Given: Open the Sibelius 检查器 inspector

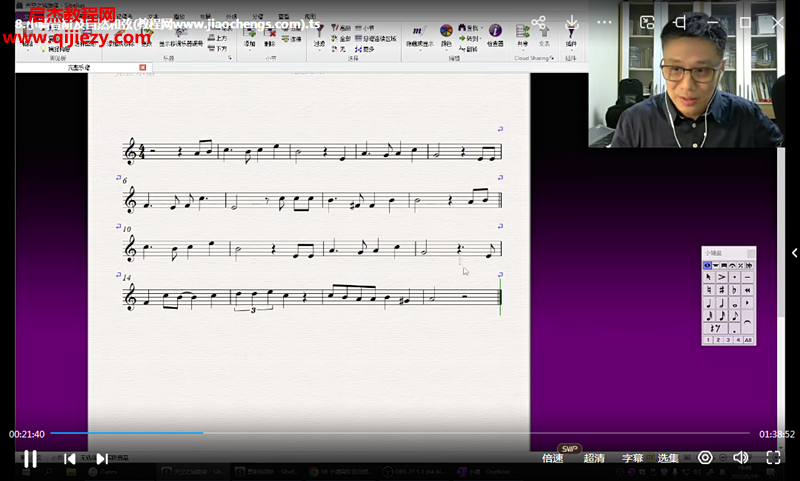Looking at the screenshot, I should click(495, 35).
